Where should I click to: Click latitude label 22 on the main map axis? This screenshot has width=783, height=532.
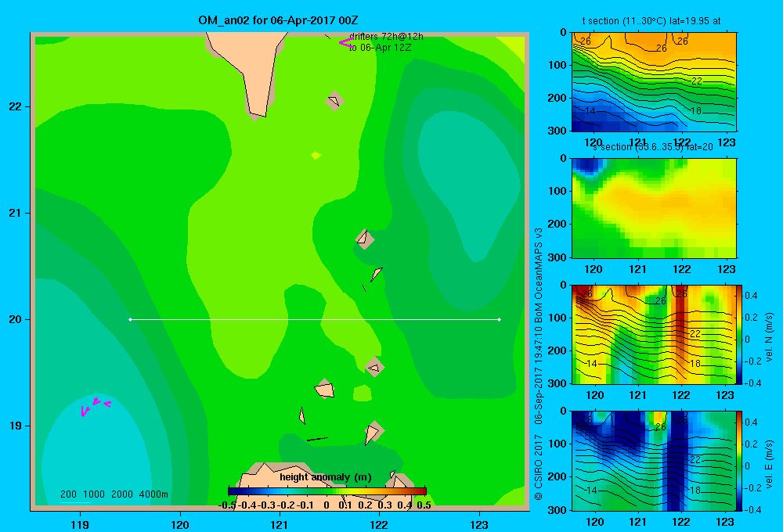point(16,106)
